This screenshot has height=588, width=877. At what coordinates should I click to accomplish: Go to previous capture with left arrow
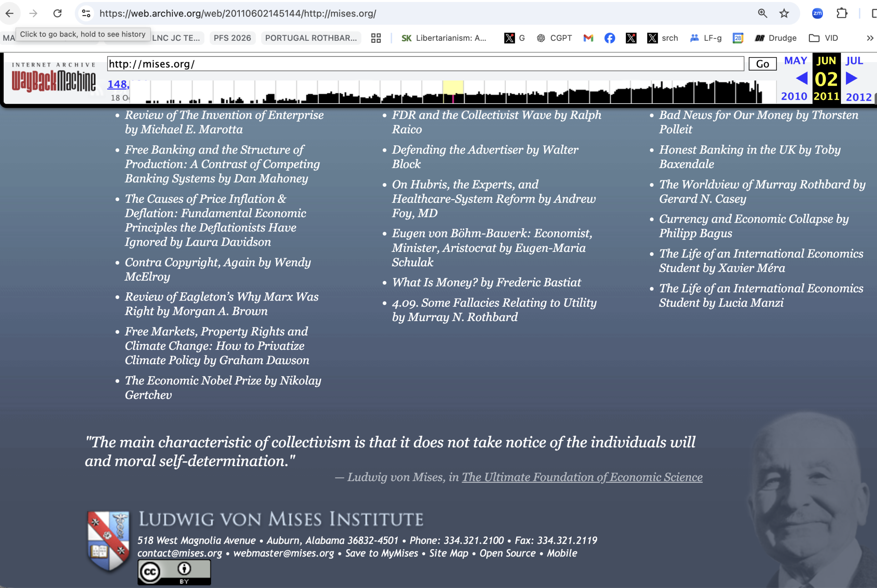[x=801, y=79]
